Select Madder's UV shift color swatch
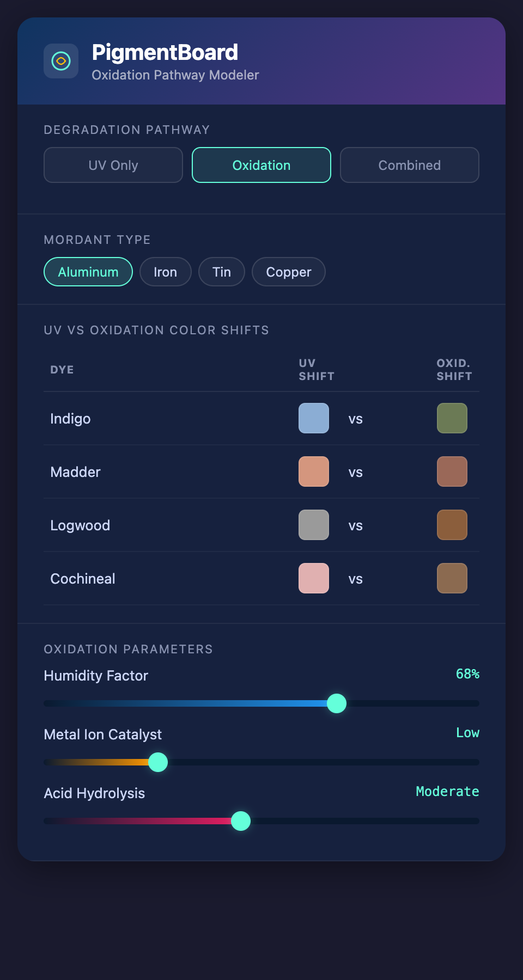 pyautogui.click(x=314, y=471)
